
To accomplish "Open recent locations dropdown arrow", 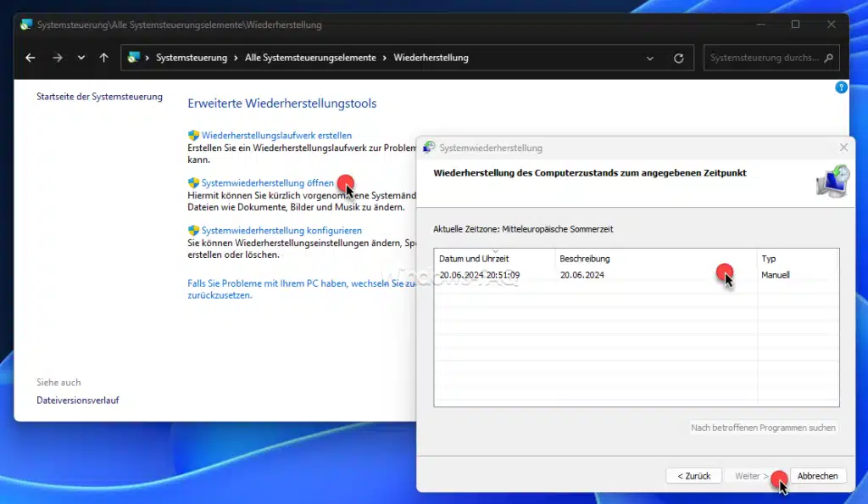I will tap(81, 58).
